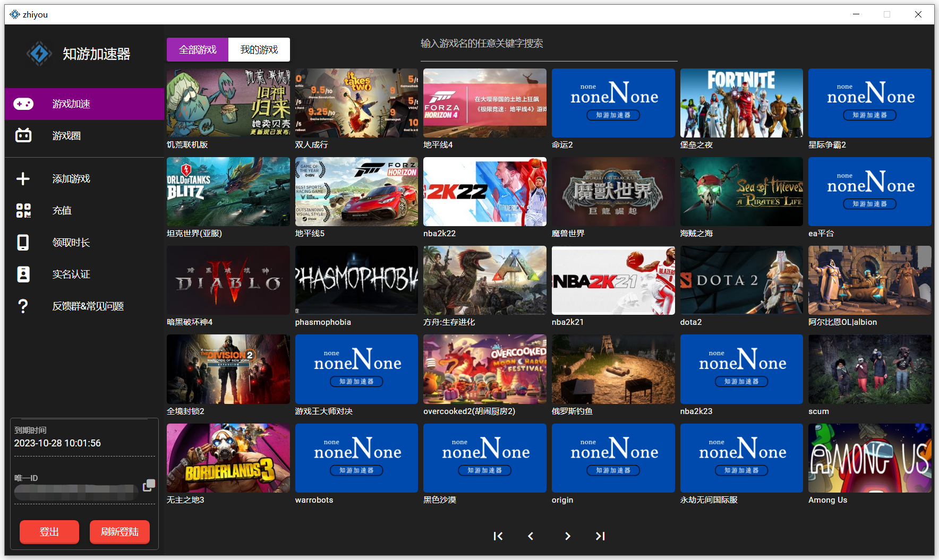The width and height of the screenshot is (939, 560).
Task: Open 反馈群&常见问题 menu item
Action: (84, 306)
